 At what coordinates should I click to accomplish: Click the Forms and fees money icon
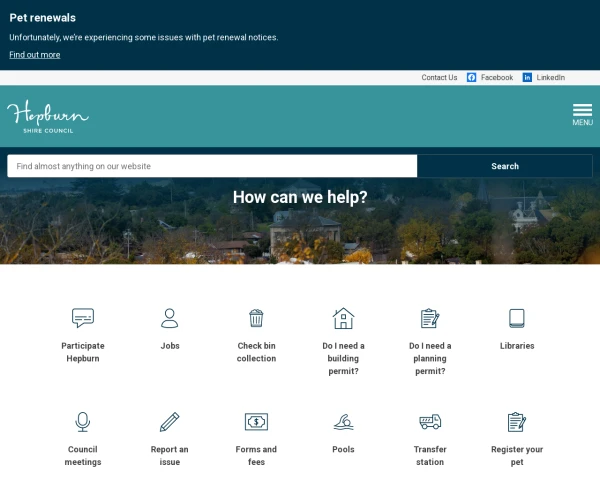coord(256,422)
